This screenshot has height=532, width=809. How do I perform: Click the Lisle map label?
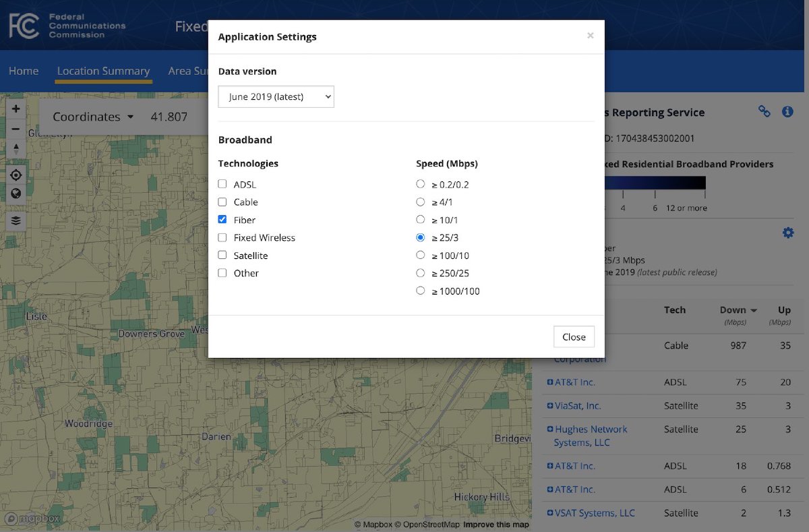point(36,316)
